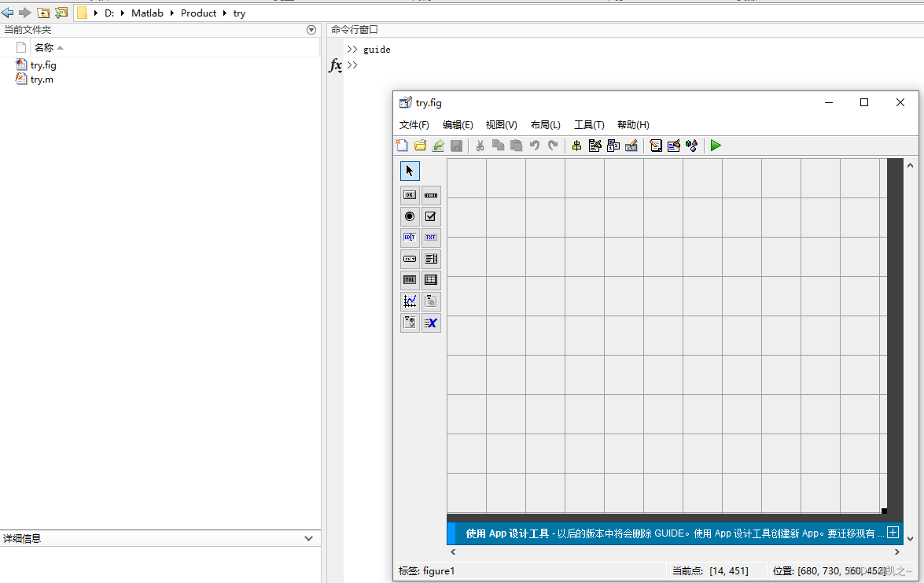Open the 视图(V) menu
The height and width of the screenshot is (583, 924).
502,125
